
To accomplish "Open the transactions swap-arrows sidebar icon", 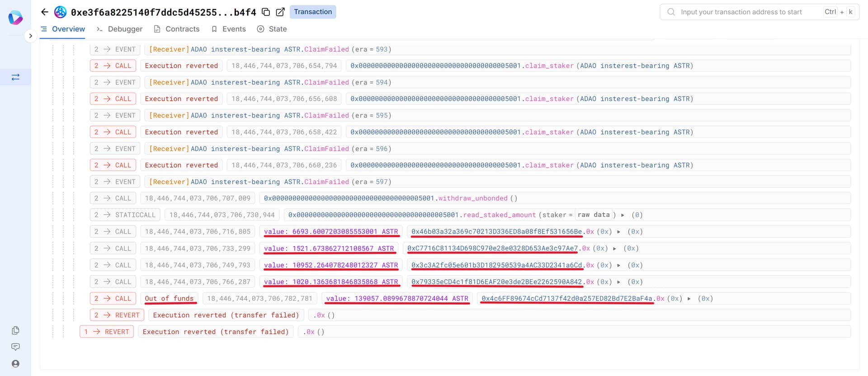I will tap(15, 77).
